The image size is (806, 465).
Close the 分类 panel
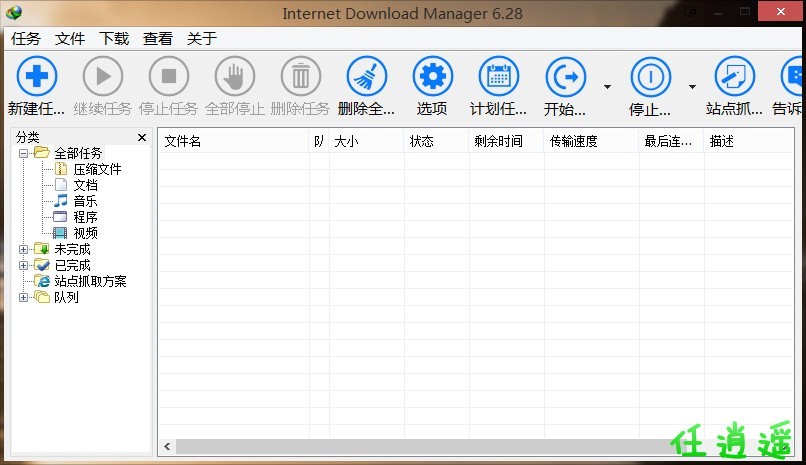[142, 137]
